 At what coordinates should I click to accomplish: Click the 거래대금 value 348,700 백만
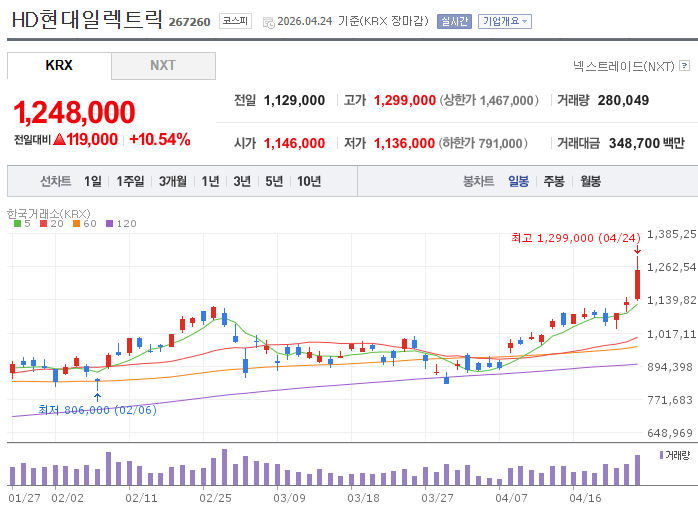click(x=647, y=143)
